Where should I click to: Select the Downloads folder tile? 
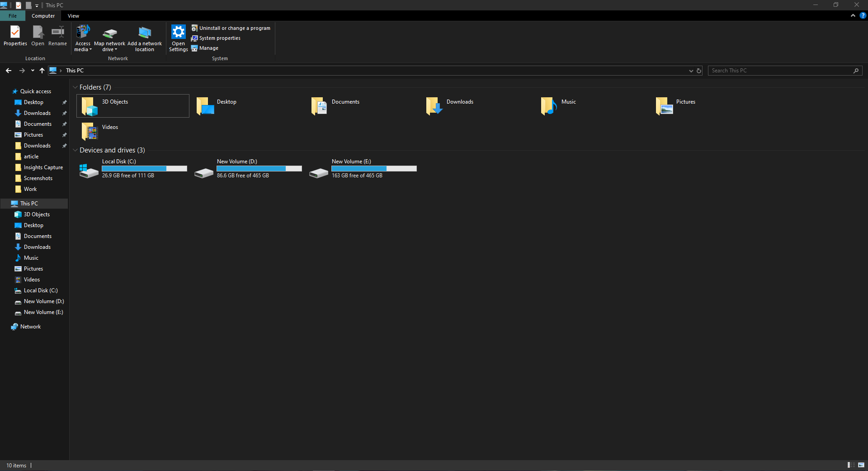[x=477, y=106]
